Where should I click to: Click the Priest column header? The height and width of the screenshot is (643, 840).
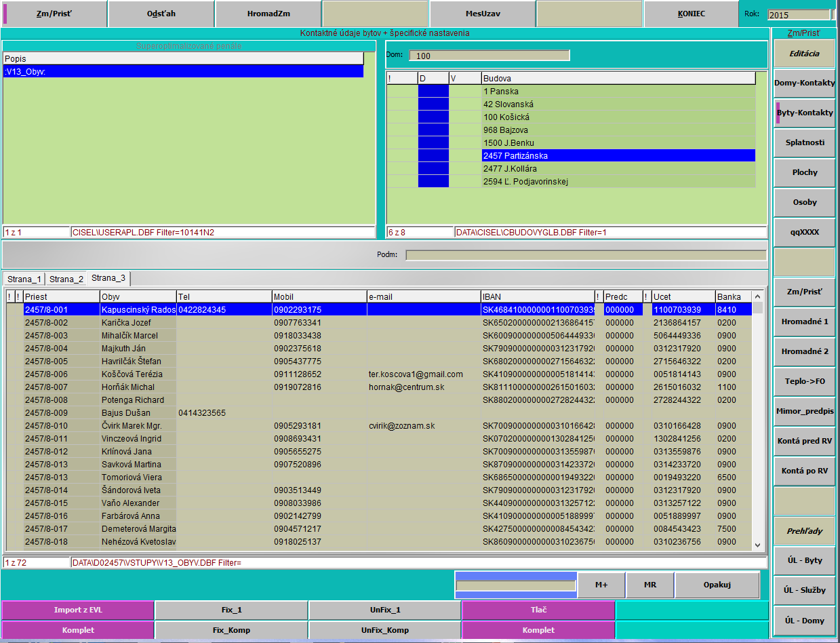61,296
